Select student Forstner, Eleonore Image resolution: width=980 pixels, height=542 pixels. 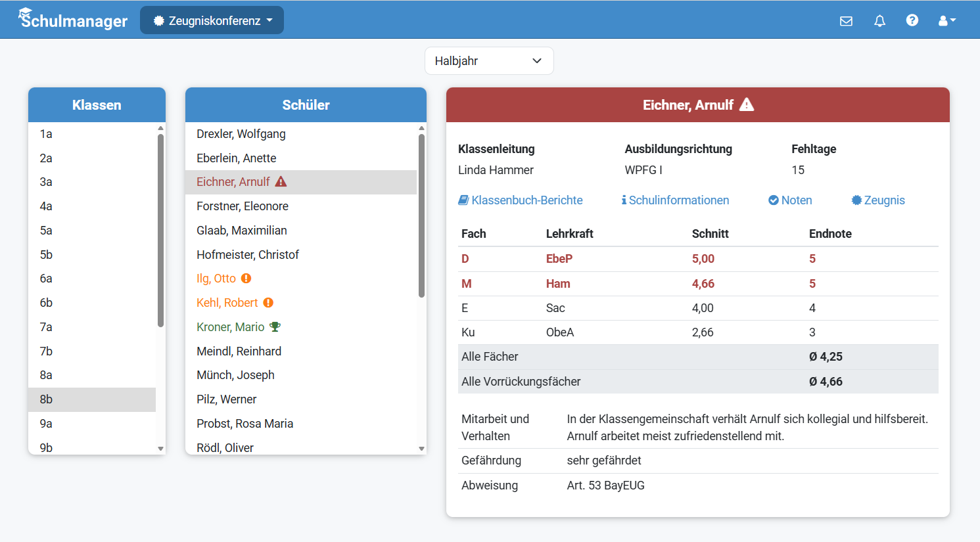point(243,206)
